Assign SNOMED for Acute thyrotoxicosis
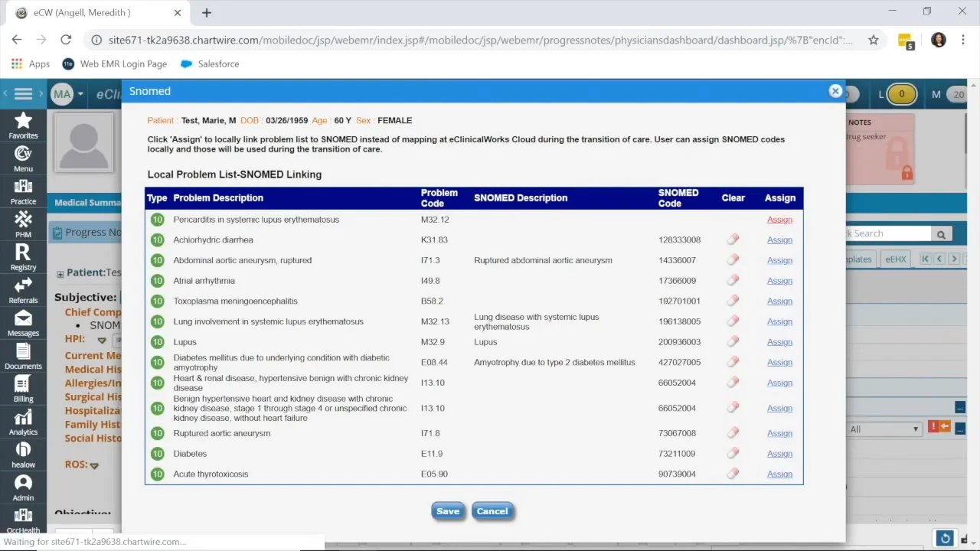 [779, 474]
